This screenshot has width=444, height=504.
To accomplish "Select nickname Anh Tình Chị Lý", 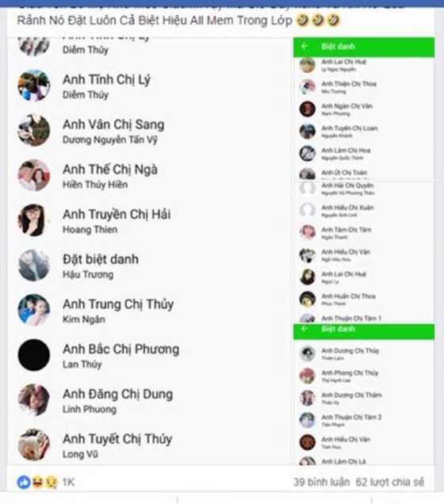I will pyautogui.click(x=106, y=80).
